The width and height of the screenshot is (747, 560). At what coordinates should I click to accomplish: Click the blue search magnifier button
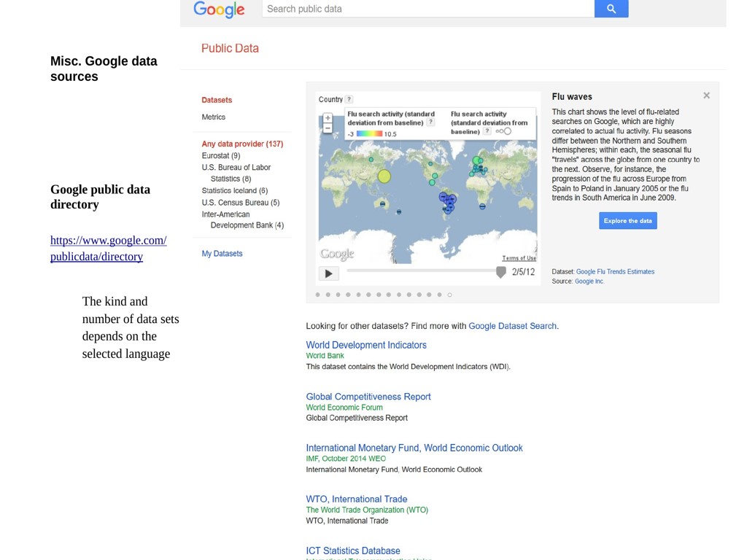tap(611, 9)
